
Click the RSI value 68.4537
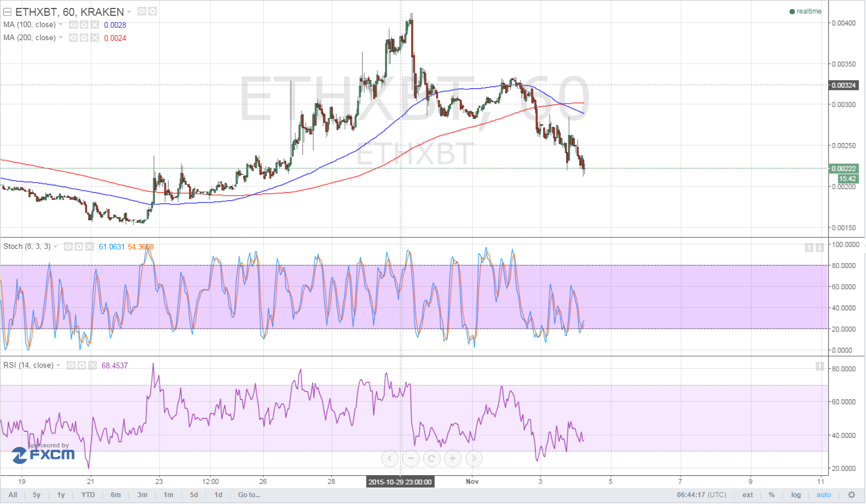(x=115, y=365)
